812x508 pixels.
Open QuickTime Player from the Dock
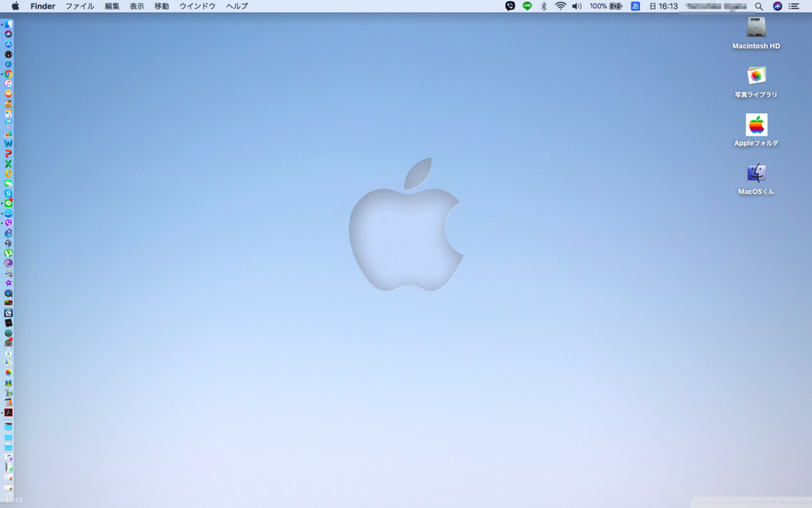pos(8,293)
